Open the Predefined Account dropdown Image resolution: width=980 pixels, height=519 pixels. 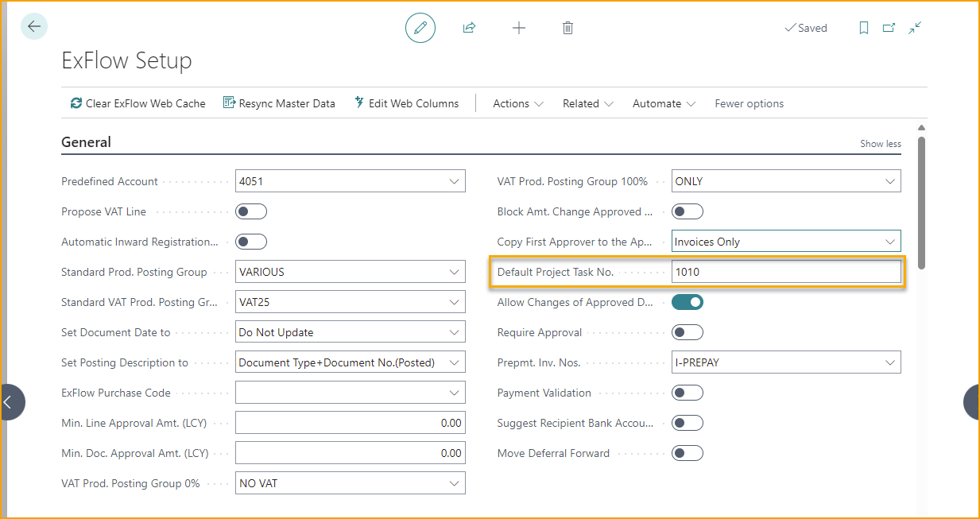pos(454,181)
